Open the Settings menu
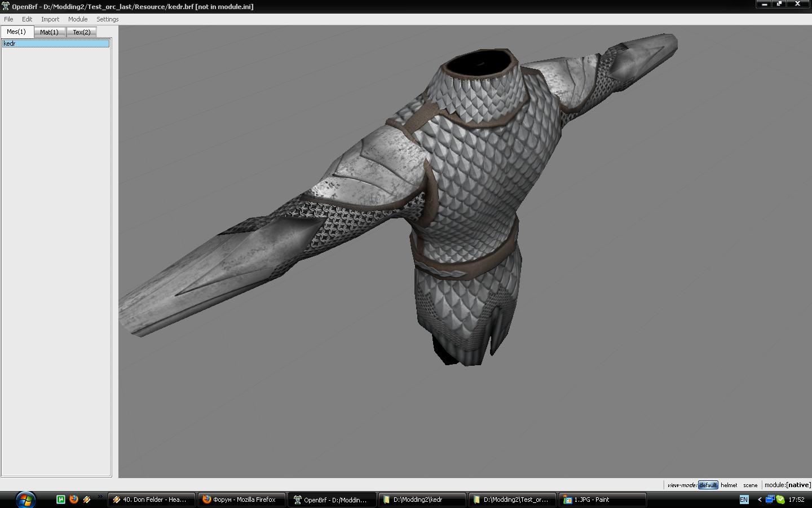Image resolution: width=812 pixels, height=508 pixels. [107, 19]
